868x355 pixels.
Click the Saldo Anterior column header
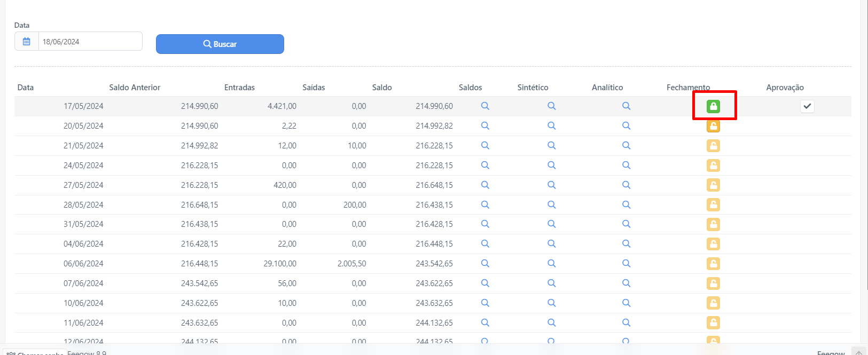coord(135,88)
